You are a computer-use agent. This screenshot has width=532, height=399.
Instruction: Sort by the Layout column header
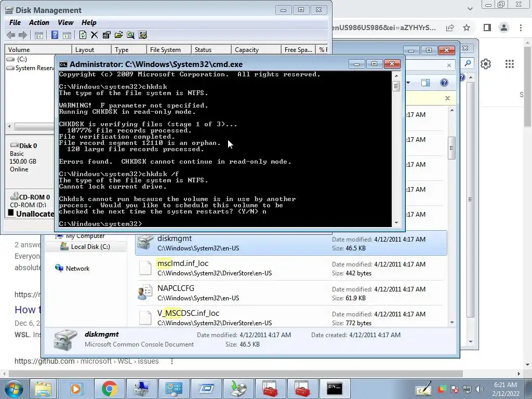point(91,49)
